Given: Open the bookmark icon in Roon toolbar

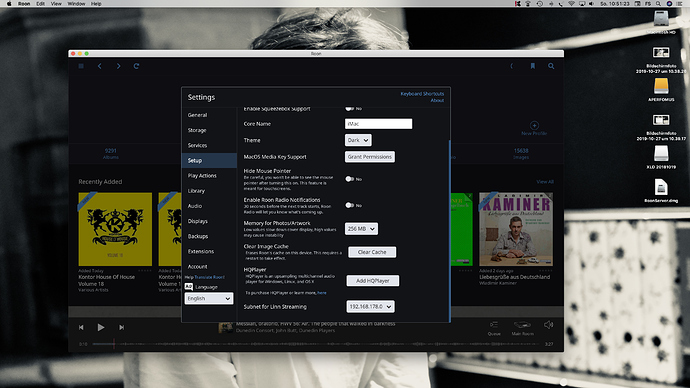Looking at the screenshot, I should tap(532, 66).
